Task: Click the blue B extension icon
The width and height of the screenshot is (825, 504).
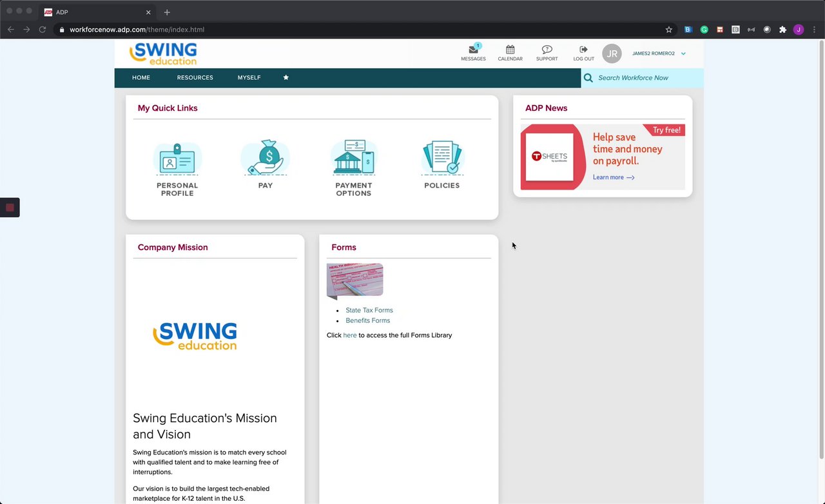Action: click(x=688, y=30)
